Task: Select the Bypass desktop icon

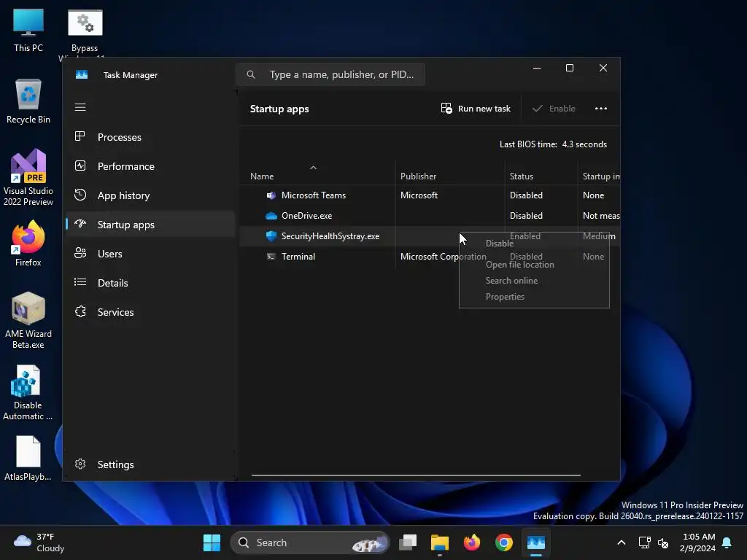Action: click(x=85, y=31)
